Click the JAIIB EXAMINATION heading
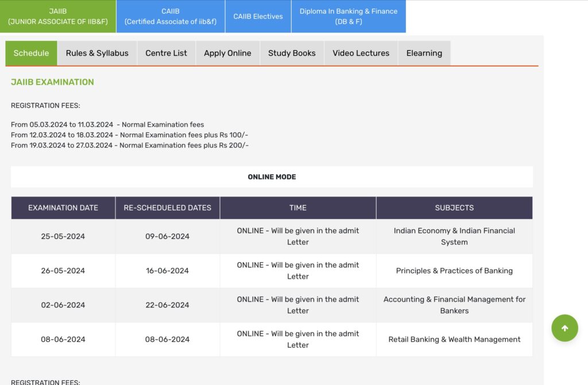588x385 pixels. tap(52, 82)
